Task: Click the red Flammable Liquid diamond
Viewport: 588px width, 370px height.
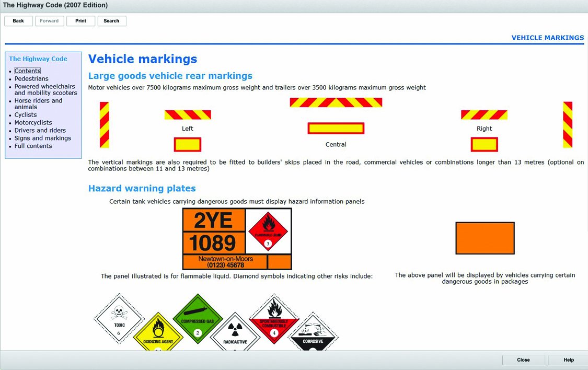Action: pos(268,231)
